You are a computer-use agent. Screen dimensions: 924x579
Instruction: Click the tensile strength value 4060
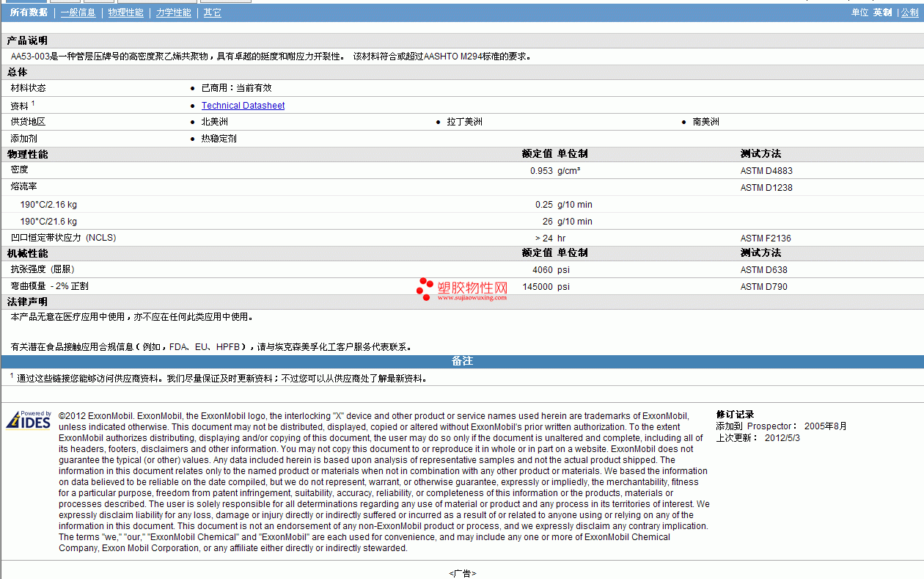click(543, 270)
